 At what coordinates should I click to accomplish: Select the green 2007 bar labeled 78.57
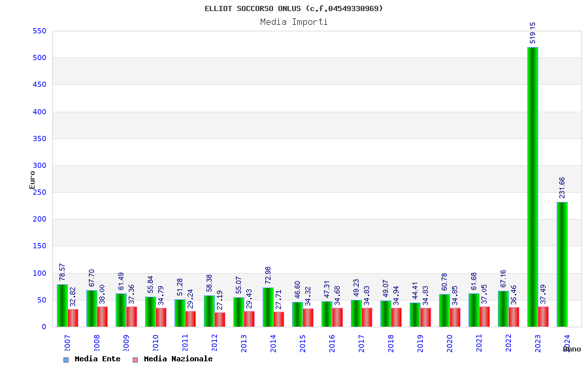62,306
